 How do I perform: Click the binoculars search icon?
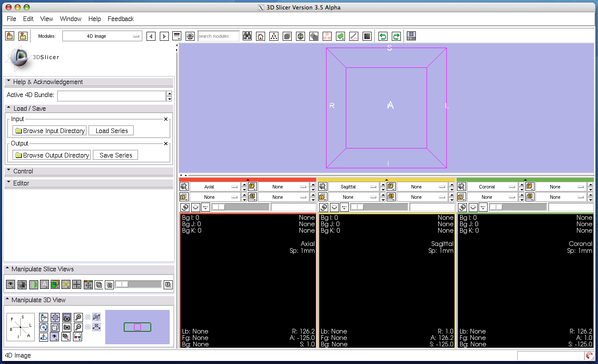click(x=247, y=36)
